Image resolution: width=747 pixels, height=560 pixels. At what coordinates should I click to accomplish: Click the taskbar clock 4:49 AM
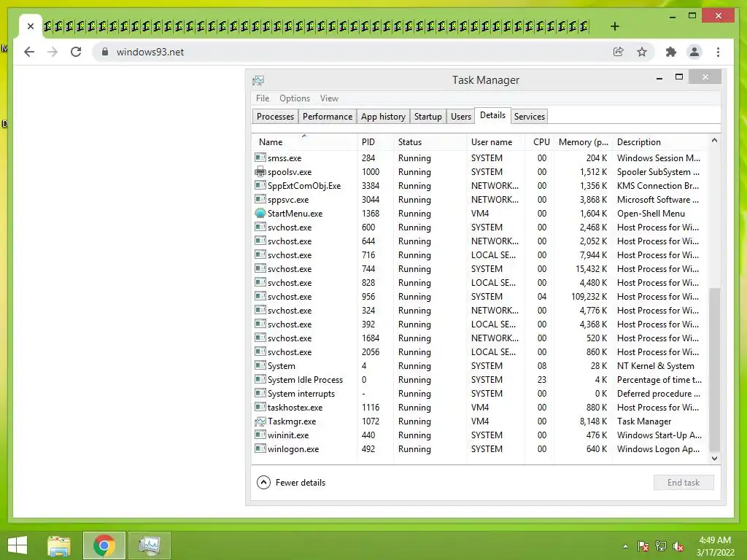point(715,540)
